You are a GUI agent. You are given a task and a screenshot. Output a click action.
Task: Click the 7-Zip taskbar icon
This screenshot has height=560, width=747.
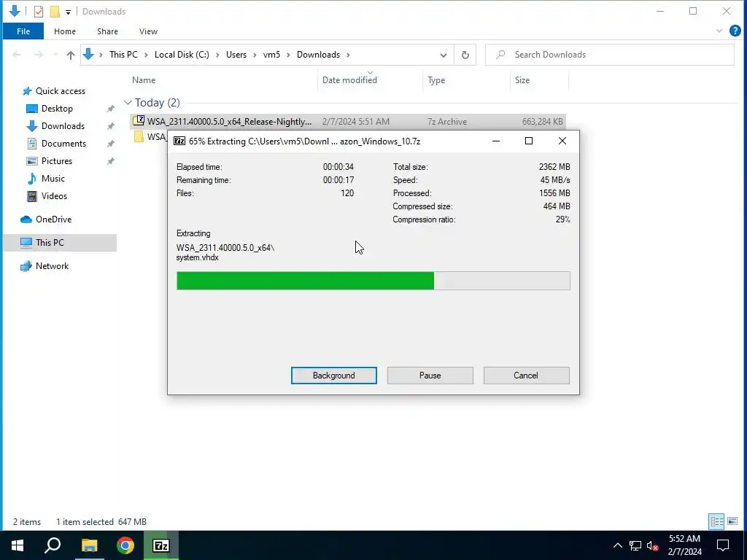[161, 545]
